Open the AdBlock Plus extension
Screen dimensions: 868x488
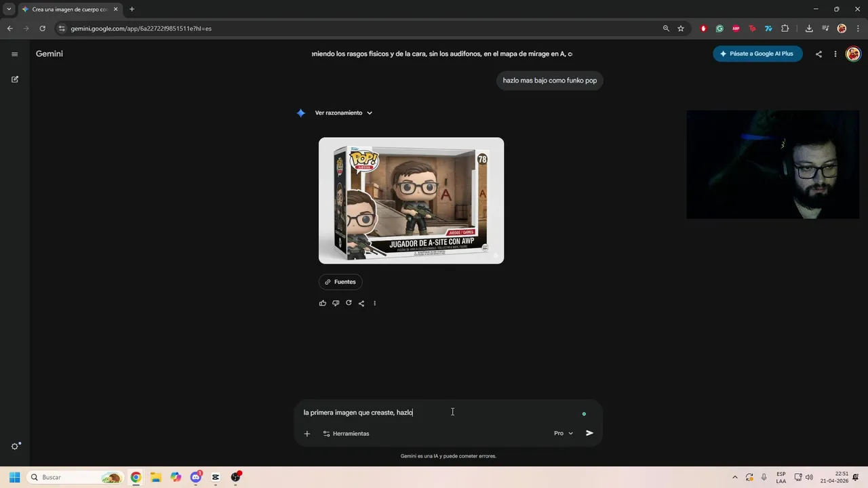736,28
